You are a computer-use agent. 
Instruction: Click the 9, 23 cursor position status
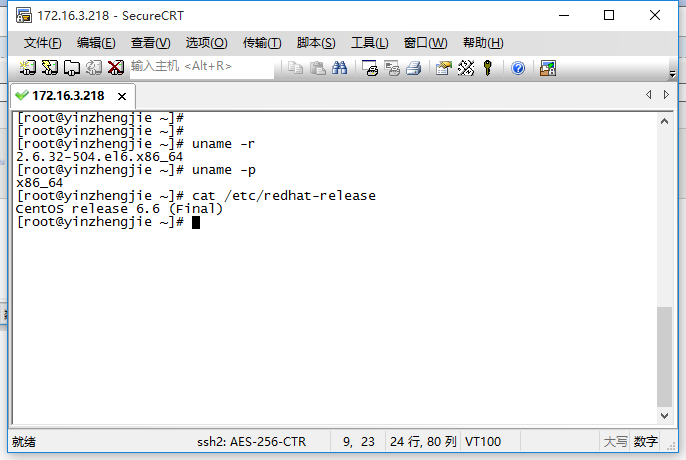359,442
